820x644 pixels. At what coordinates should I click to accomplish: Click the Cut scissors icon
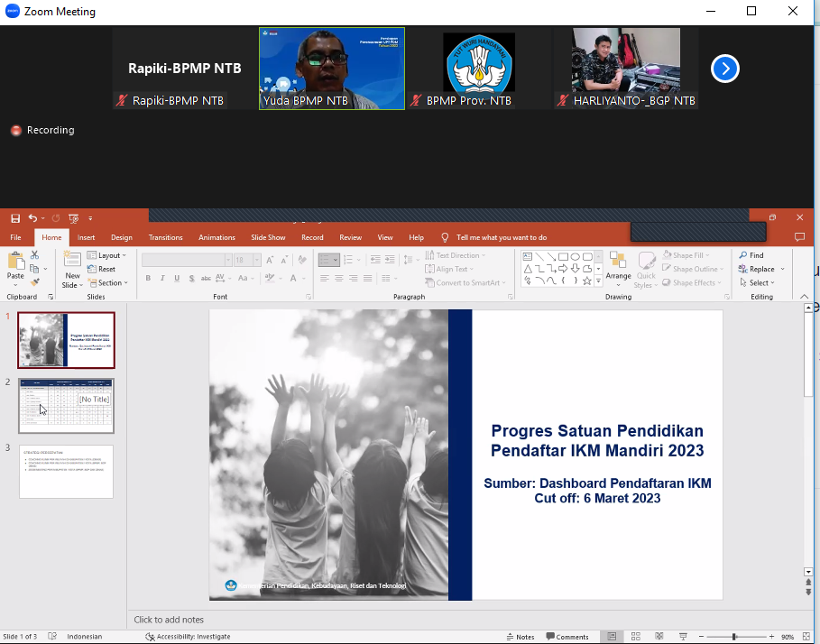click(34, 255)
